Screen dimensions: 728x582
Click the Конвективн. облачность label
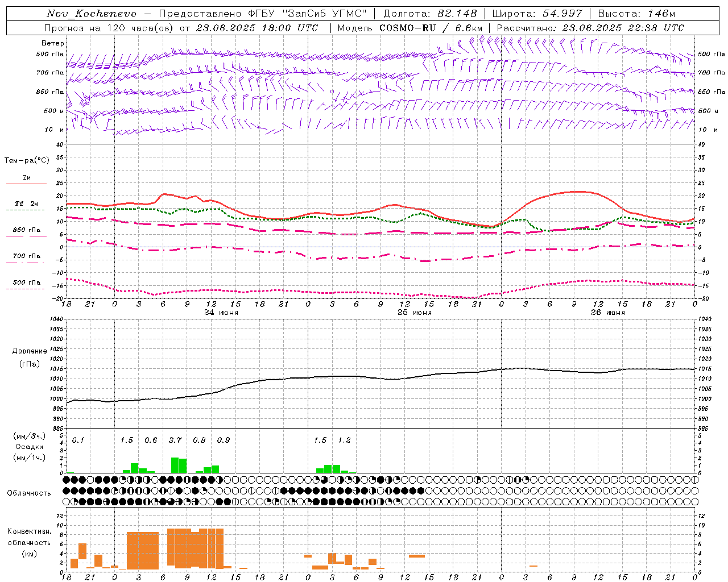point(29,537)
